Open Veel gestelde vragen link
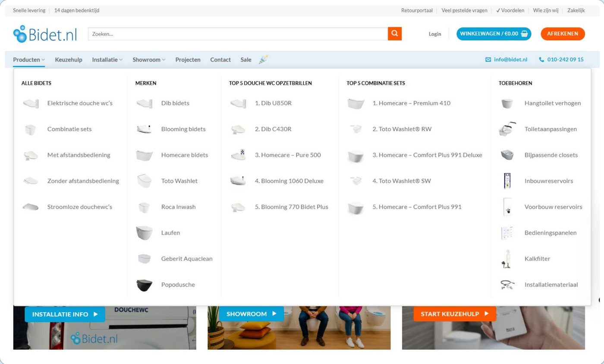Viewport: 604px width, 364px height. point(464,10)
